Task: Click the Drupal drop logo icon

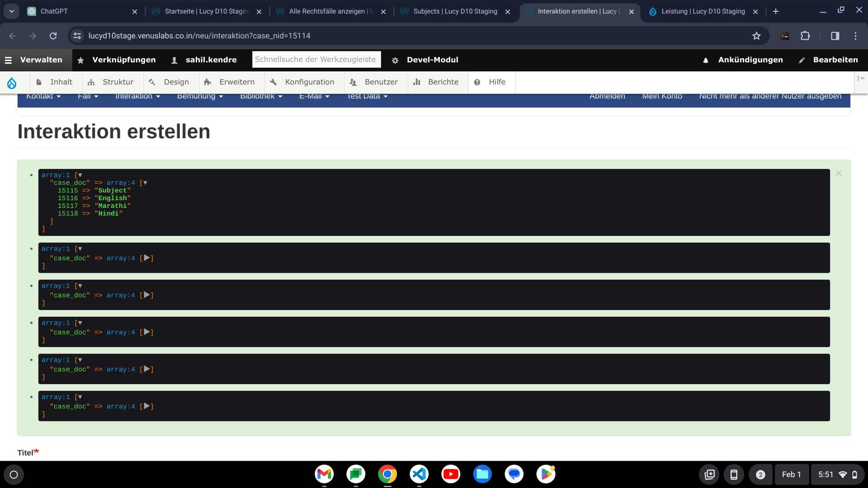Action: click(12, 83)
